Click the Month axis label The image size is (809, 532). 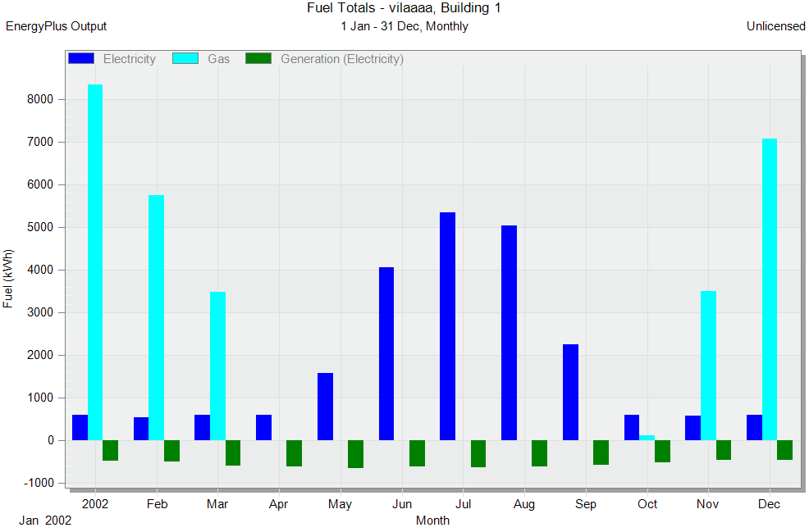[432, 521]
